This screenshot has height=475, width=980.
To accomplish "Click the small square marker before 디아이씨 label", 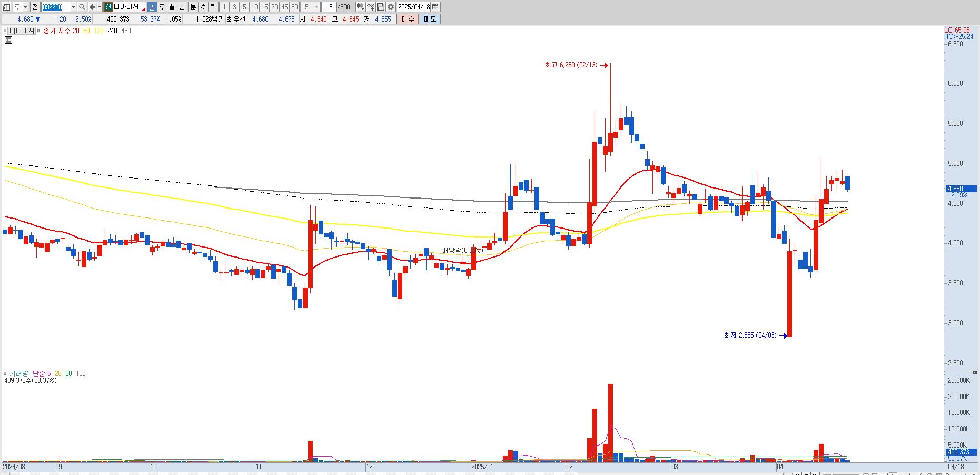I will (5, 31).
